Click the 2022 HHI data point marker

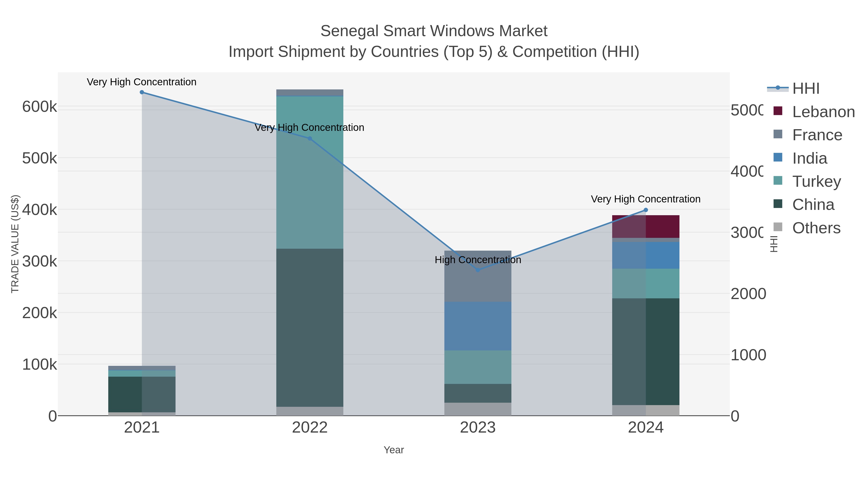click(x=310, y=138)
